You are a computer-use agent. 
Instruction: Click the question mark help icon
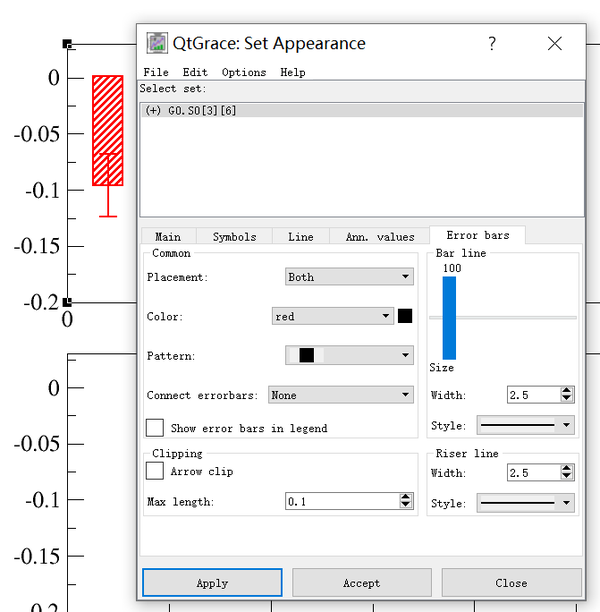click(492, 43)
